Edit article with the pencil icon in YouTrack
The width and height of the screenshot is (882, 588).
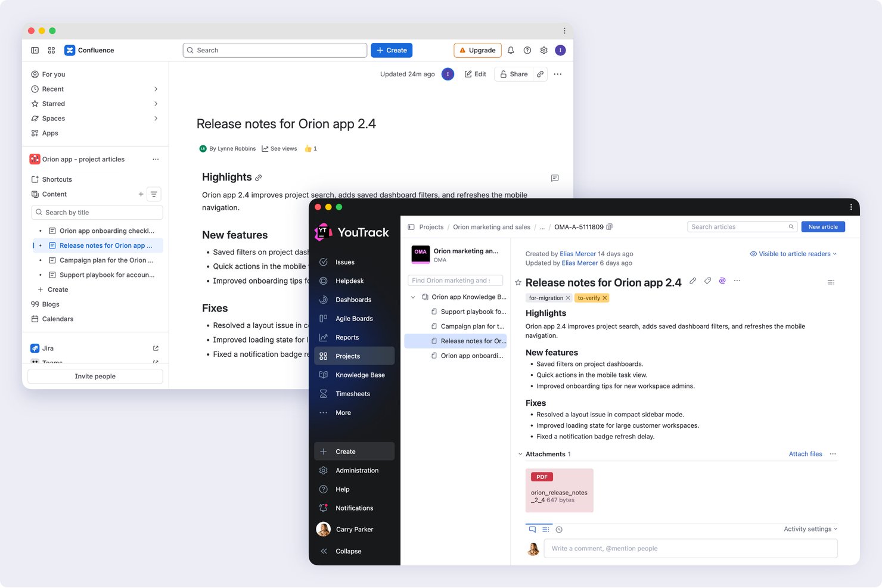692,281
